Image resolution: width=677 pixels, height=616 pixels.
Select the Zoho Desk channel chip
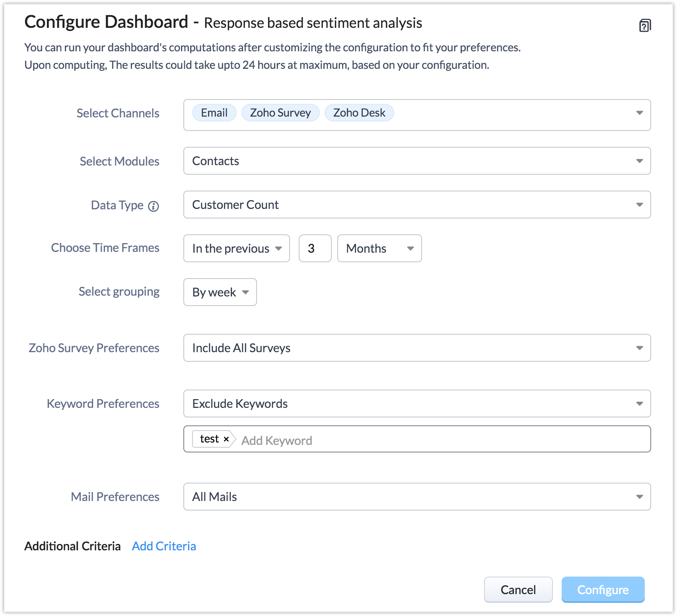(x=359, y=113)
